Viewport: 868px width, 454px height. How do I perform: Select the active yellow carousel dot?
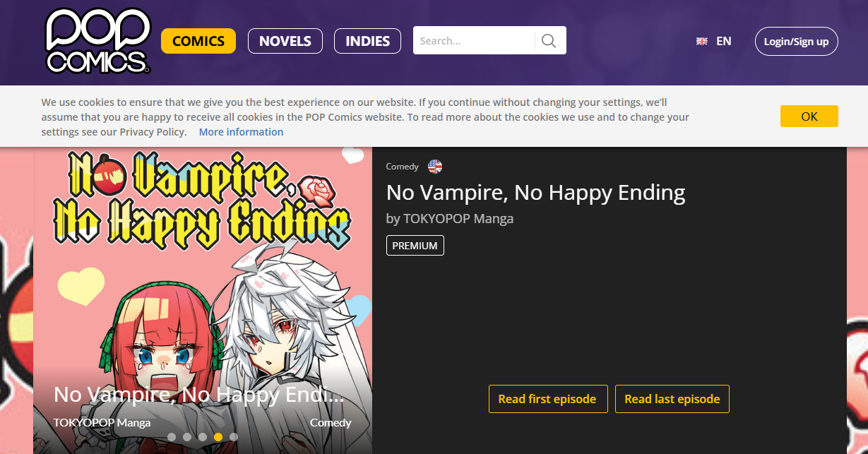click(218, 437)
